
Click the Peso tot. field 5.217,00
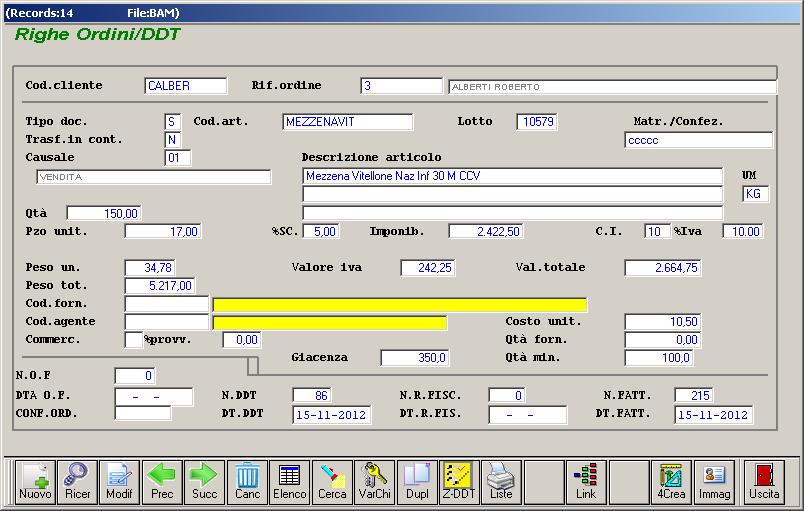(x=160, y=285)
